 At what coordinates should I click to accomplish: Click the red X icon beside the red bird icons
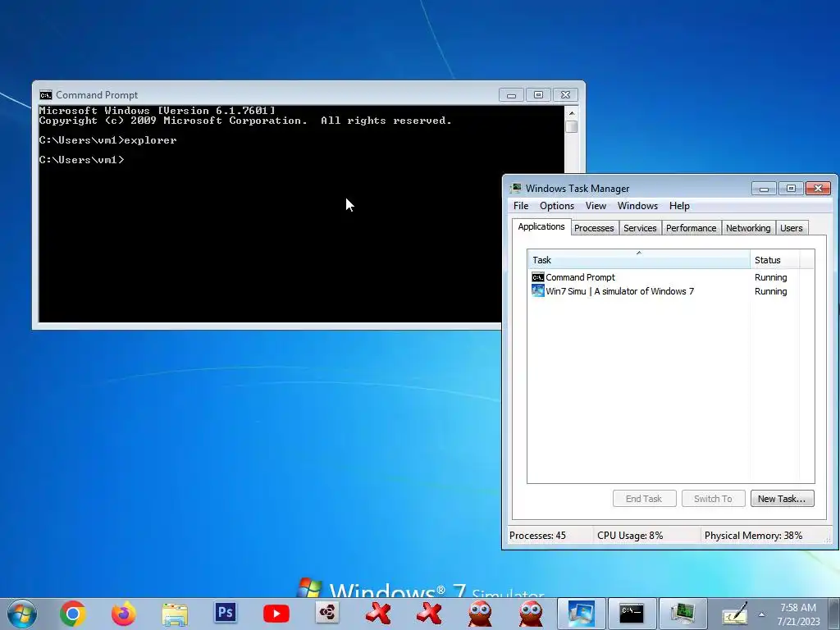[429, 614]
